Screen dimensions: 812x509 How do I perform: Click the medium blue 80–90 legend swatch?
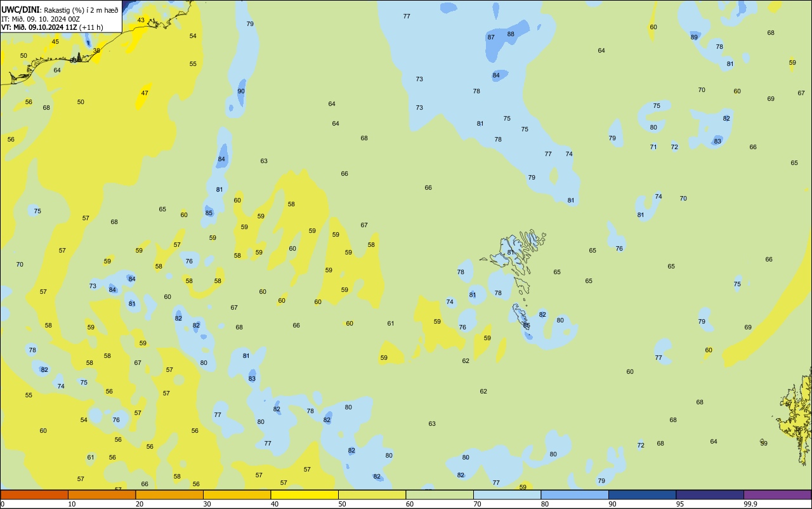click(575, 494)
